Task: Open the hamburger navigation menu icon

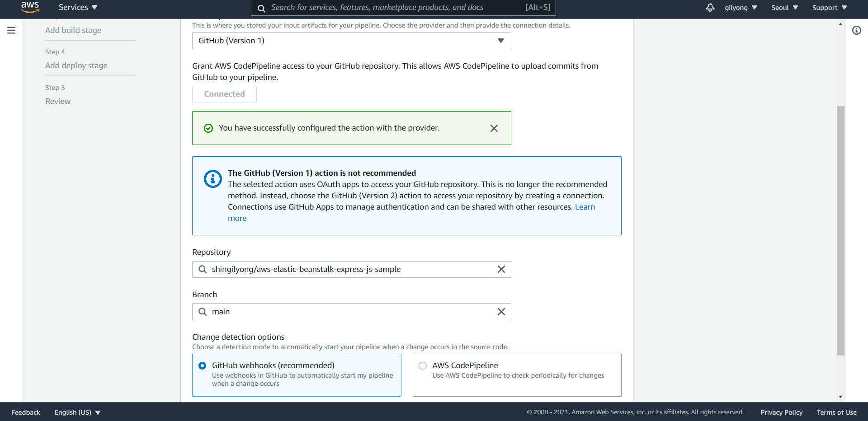Action: [11, 30]
